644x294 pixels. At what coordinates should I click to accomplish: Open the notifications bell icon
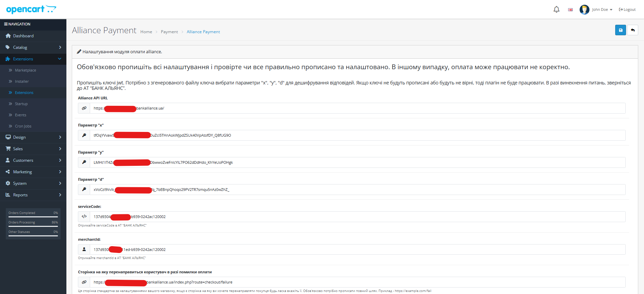click(x=556, y=9)
